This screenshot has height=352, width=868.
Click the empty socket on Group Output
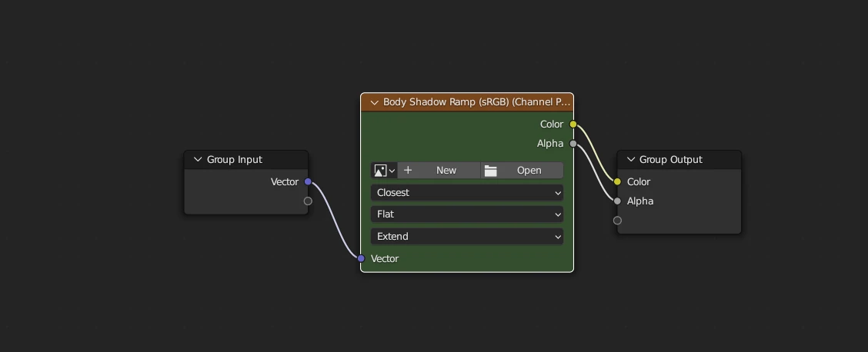coord(617,221)
